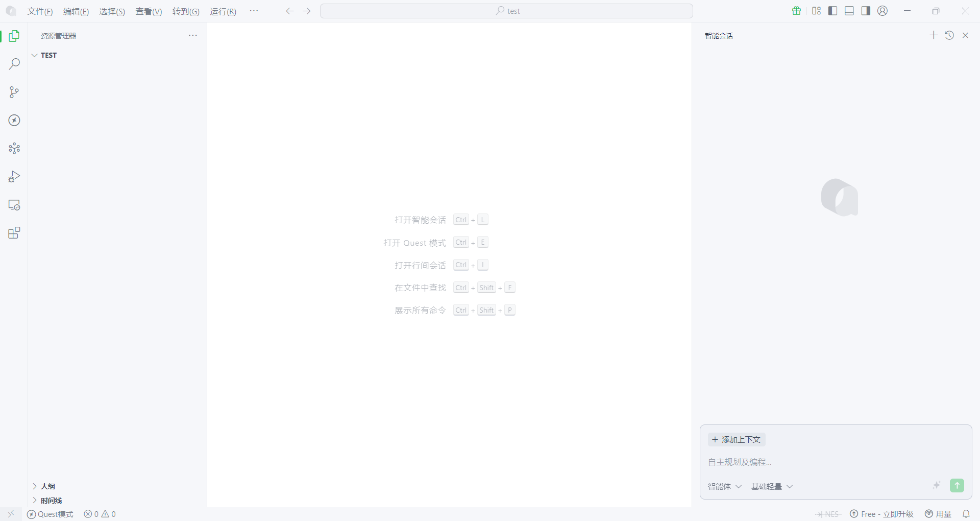Open explorer more actions ellipsis
The height and width of the screenshot is (521, 980).
click(x=193, y=35)
